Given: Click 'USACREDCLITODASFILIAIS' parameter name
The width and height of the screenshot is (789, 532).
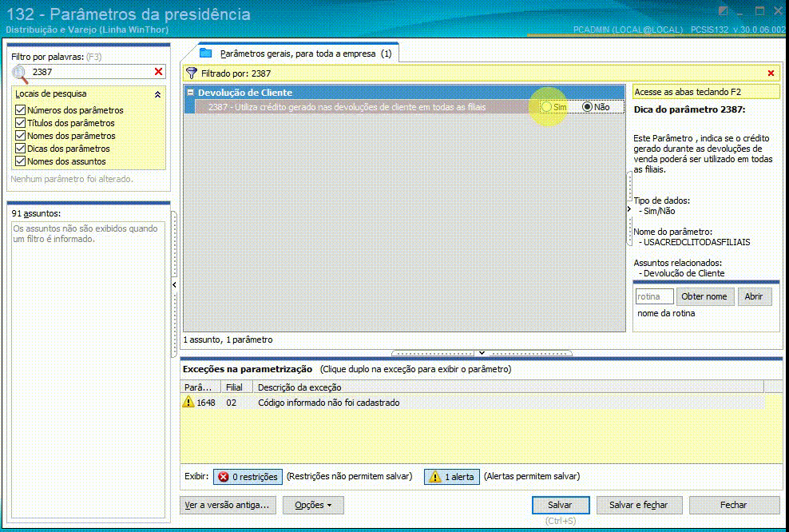Looking at the screenshot, I should pyautogui.click(x=697, y=242).
